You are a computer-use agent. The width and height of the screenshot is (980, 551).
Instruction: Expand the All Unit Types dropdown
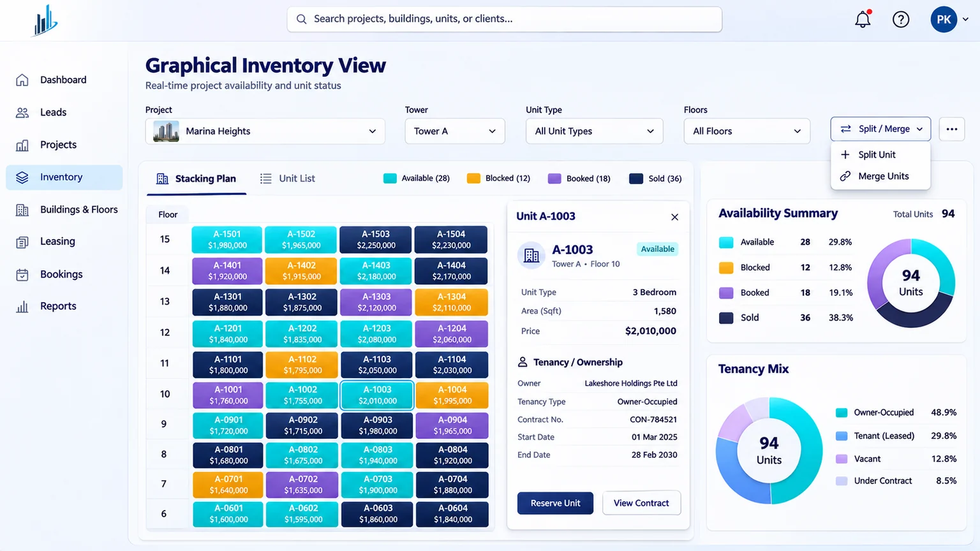pyautogui.click(x=595, y=131)
